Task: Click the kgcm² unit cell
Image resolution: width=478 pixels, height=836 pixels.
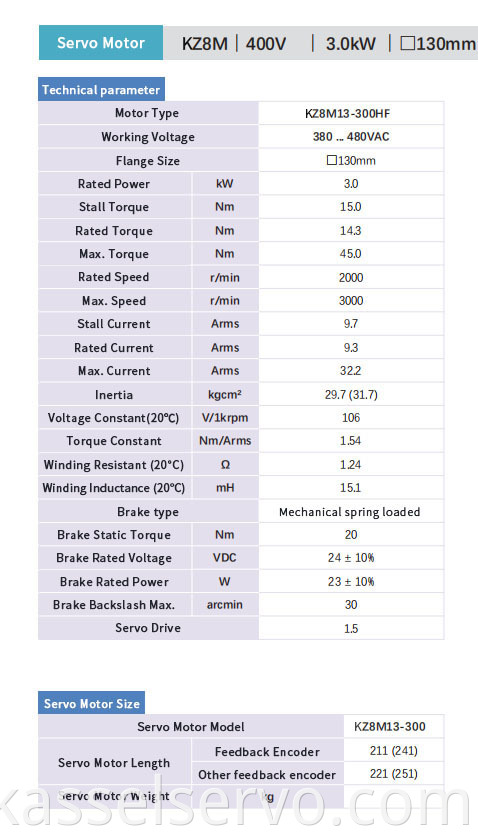Action: (225, 395)
